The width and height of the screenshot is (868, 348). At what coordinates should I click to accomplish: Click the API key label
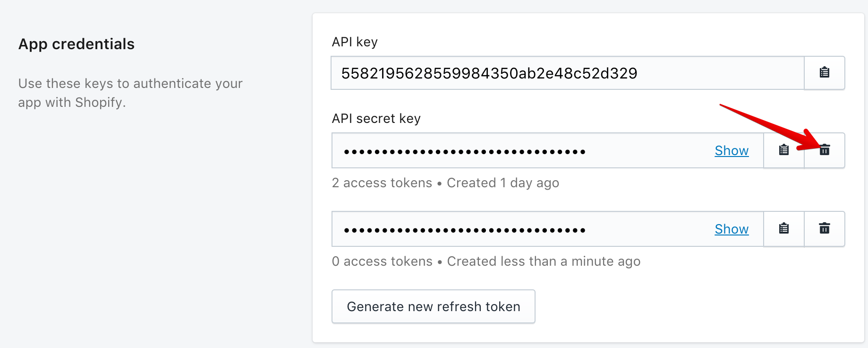coord(355,42)
